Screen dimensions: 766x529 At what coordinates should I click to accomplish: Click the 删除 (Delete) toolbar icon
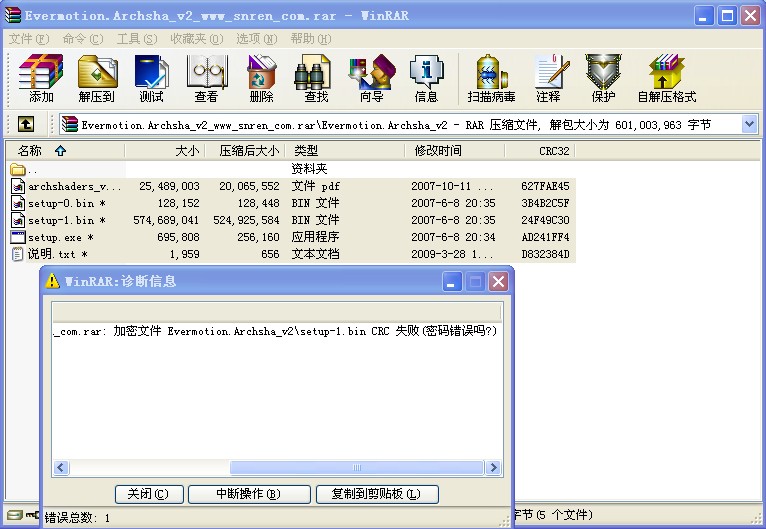click(x=261, y=78)
